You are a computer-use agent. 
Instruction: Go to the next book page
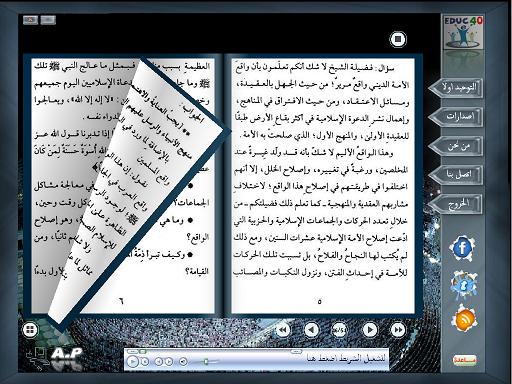[370, 330]
